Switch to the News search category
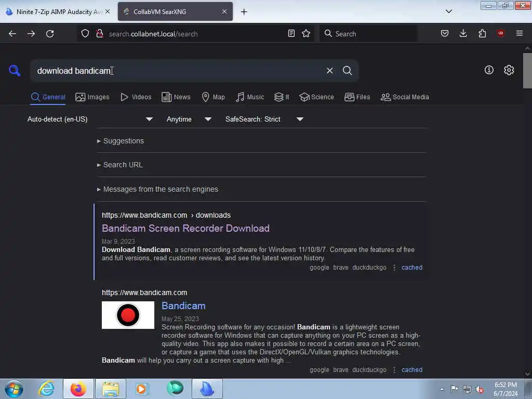This screenshot has height=399, width=532. (x=176, y=97)
